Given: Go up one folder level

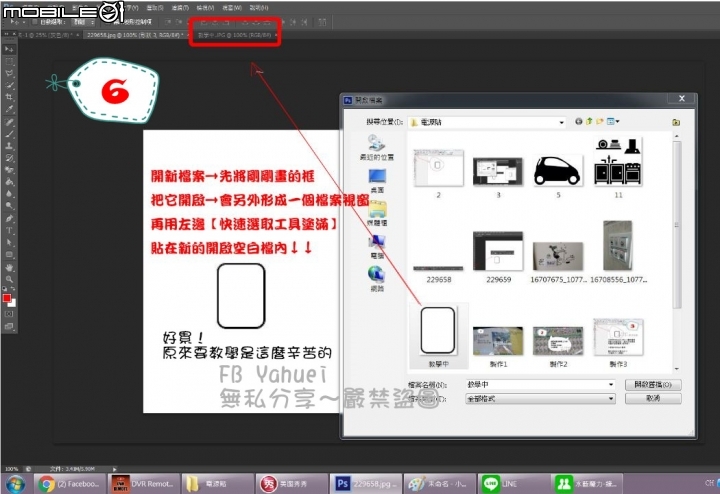Looking at the screenshot, I should coord(589,122).
